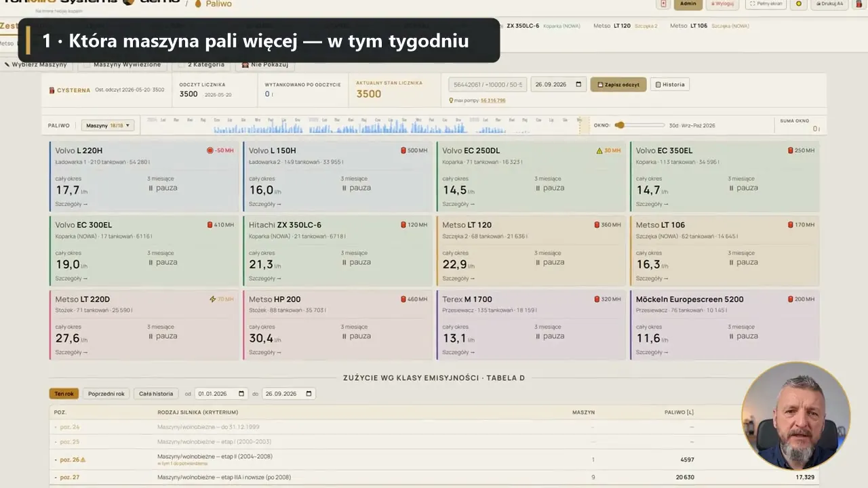Click the CYSTERNA tank icon
The image size is (868, 488).
tap(52, 90)
